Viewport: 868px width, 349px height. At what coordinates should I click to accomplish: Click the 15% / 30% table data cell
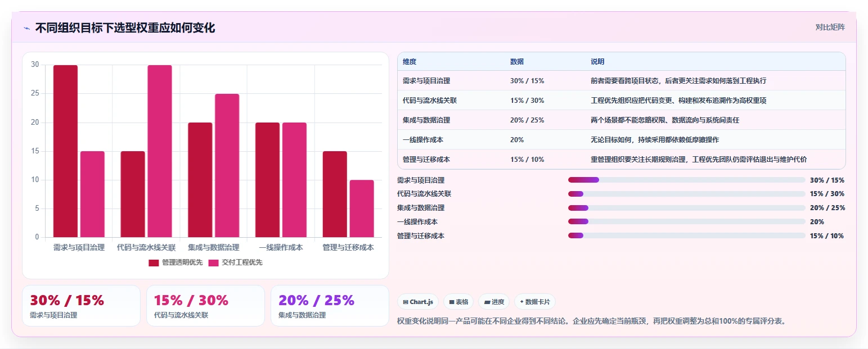pyautogui.click(x=527, y=101)
